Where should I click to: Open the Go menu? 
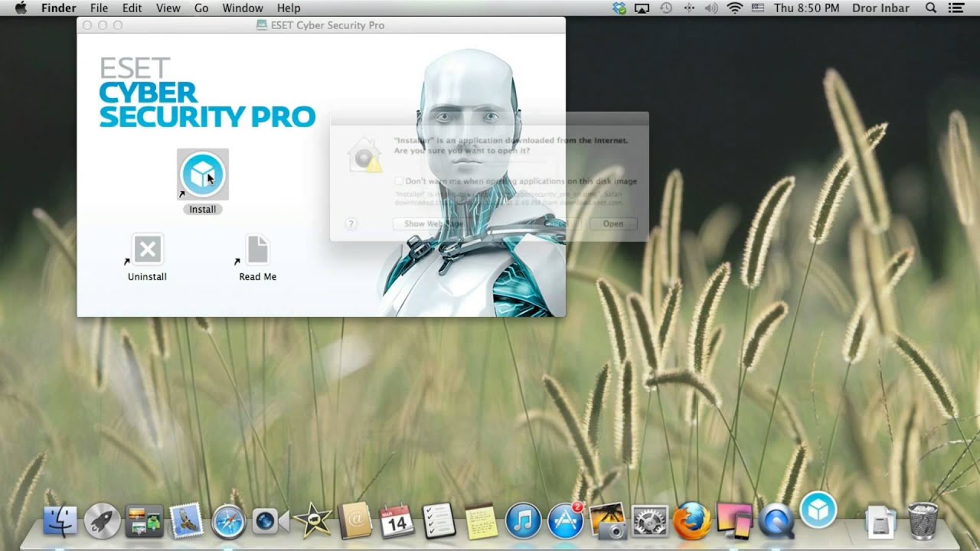tap(201, 8)
